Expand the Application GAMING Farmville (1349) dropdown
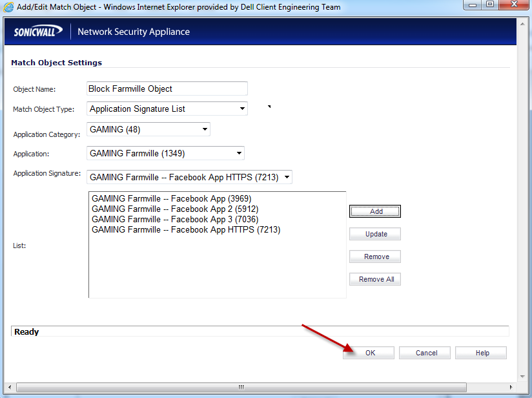The image size is (532, 398). pos(165,153)
